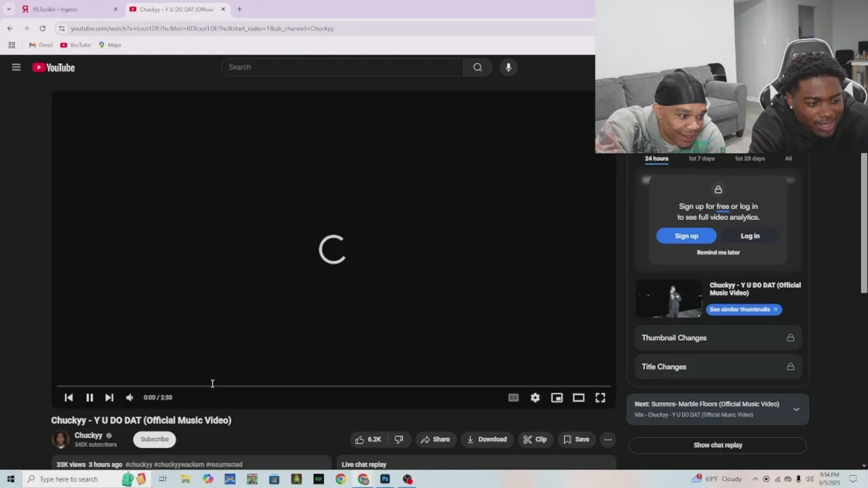
Task: Click the #chuckyy hashtag
Action: 139,464
